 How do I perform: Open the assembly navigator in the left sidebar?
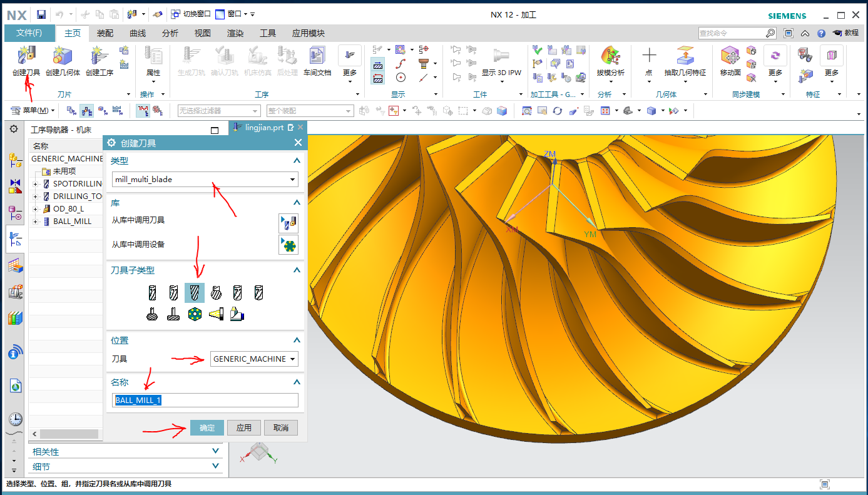click(15, 160)
